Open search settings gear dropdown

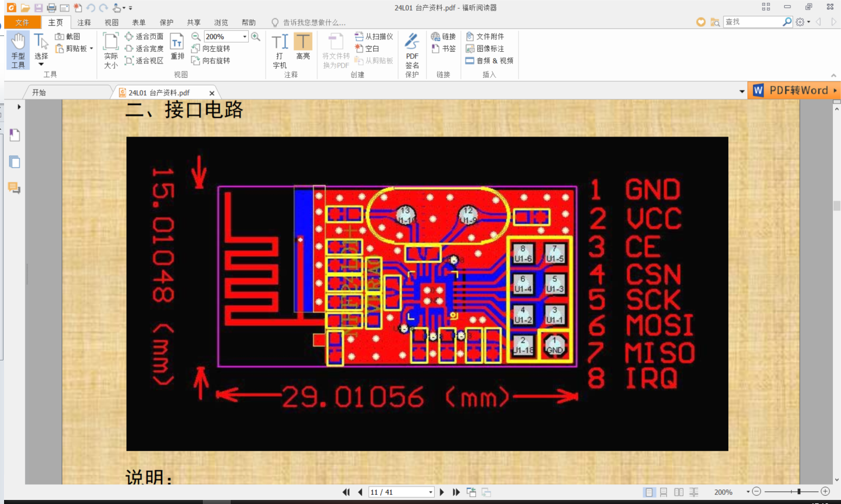tap(803, 22)
